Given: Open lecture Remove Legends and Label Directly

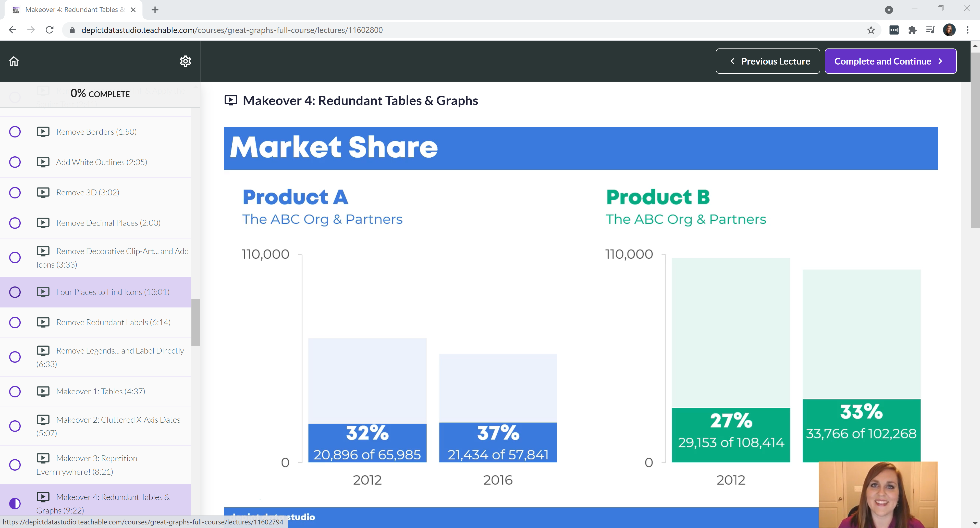Looking at the screenshot, I should click(x=95, y=357).
